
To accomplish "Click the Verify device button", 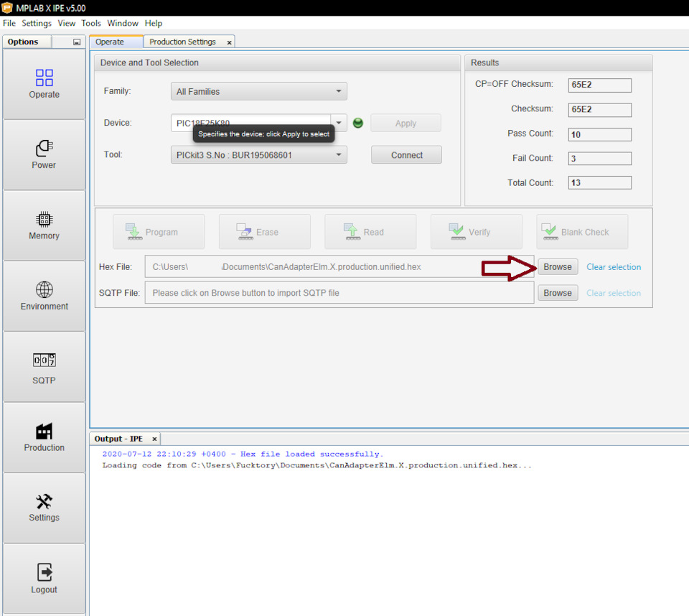I will tap(477, 232).
